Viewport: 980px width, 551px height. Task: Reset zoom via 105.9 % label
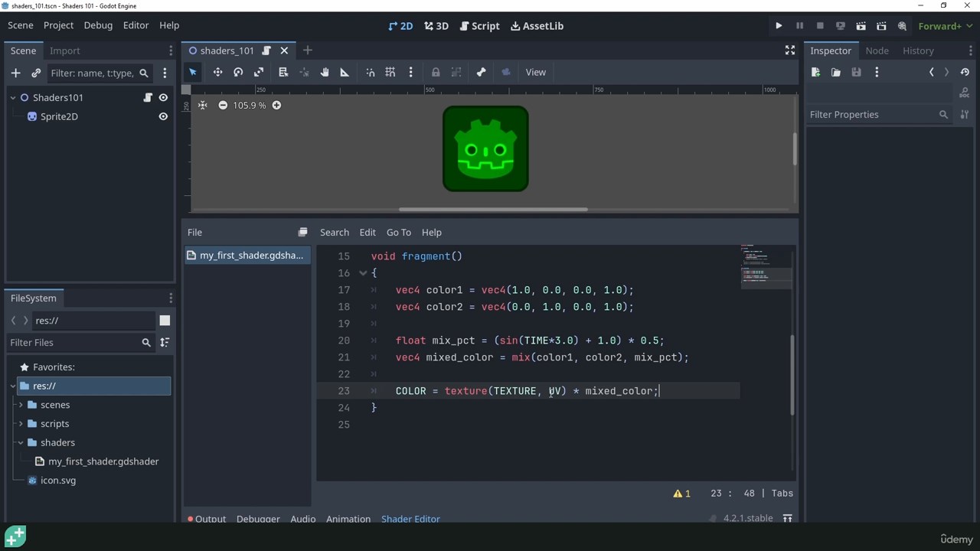250,105
